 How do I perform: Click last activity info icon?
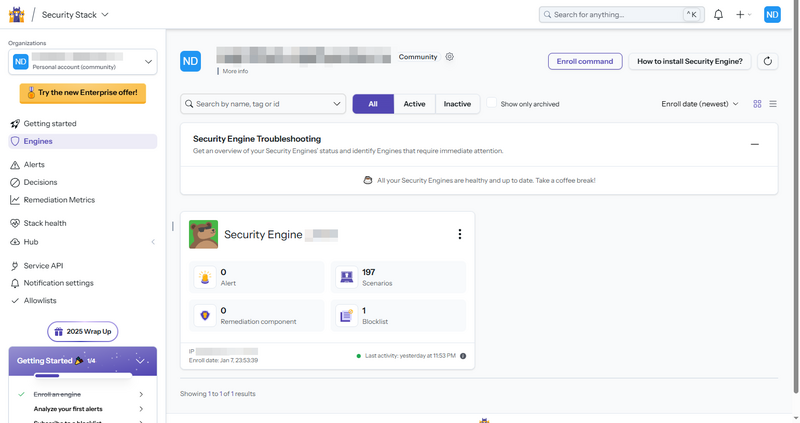[x=463, y=356]
